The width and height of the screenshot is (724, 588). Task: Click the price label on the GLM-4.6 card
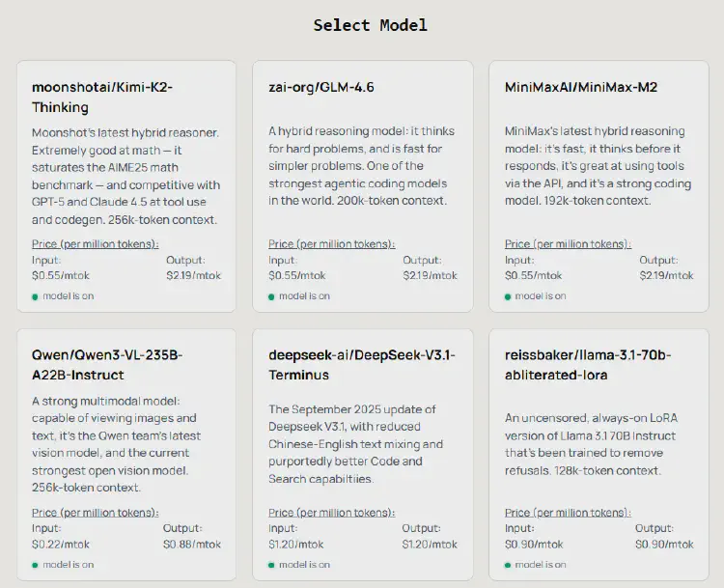[332, 244]
